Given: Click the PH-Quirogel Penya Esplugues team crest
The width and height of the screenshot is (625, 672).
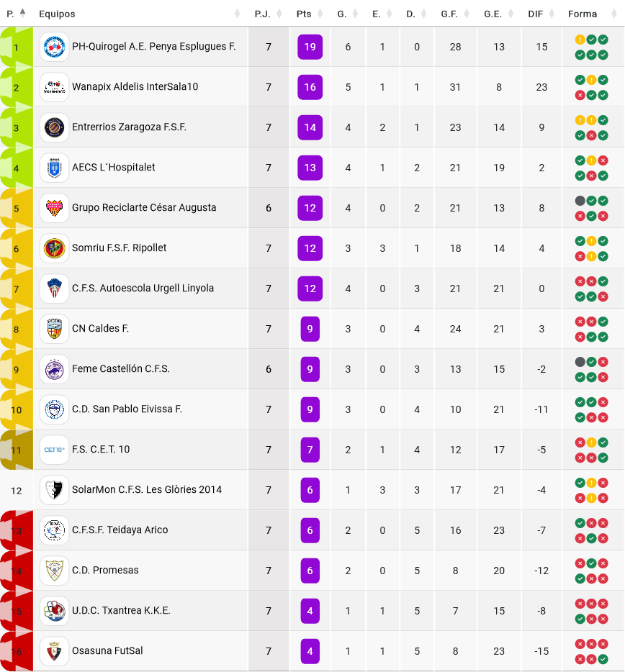Looking at the screenshot, I should tap(55, 47).
